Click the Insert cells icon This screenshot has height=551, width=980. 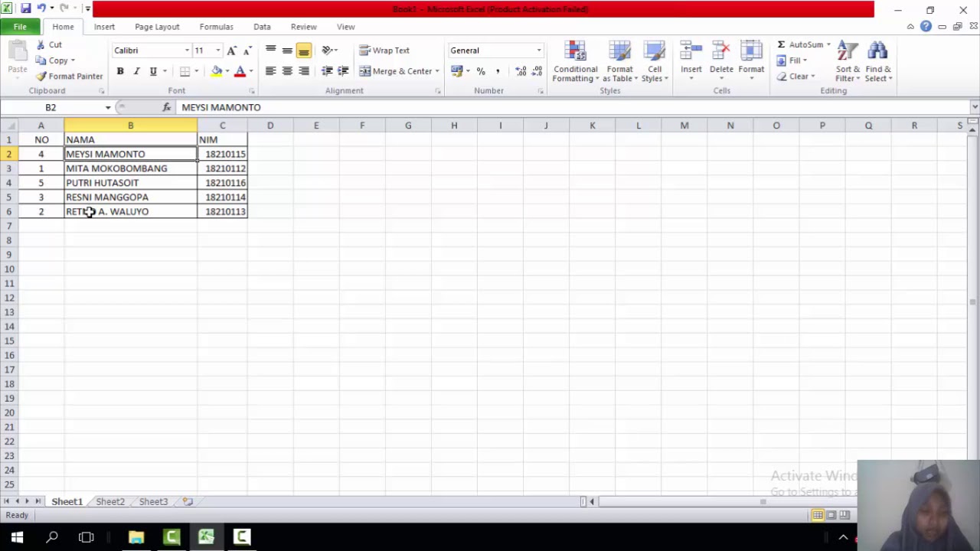click(x=691, y=52)
